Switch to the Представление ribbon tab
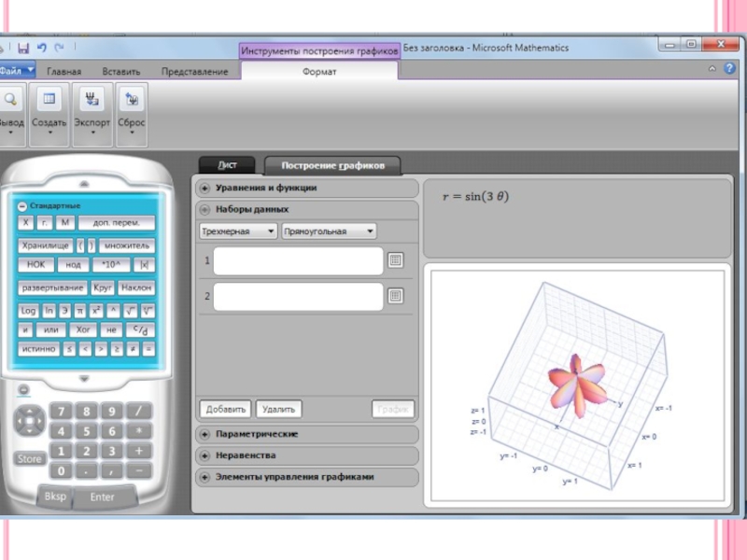Image resolution: width=747 pixels, height=560 pixels. click(194, 72)
